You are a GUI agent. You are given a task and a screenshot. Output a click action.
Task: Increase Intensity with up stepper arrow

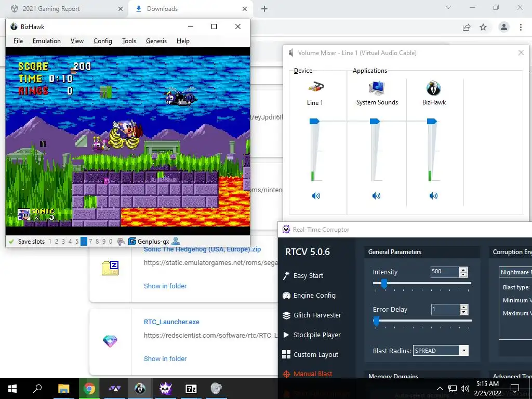(x=463, y=270)
